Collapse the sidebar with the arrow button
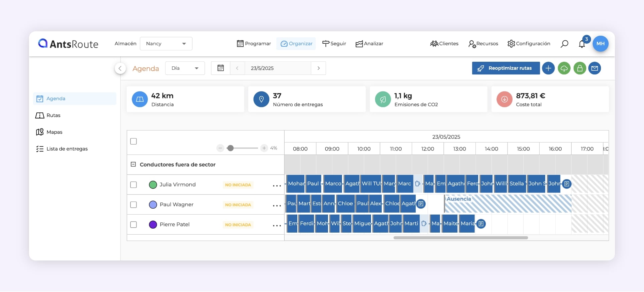Screen dimensions: 644x292 (x=120, y=68)
